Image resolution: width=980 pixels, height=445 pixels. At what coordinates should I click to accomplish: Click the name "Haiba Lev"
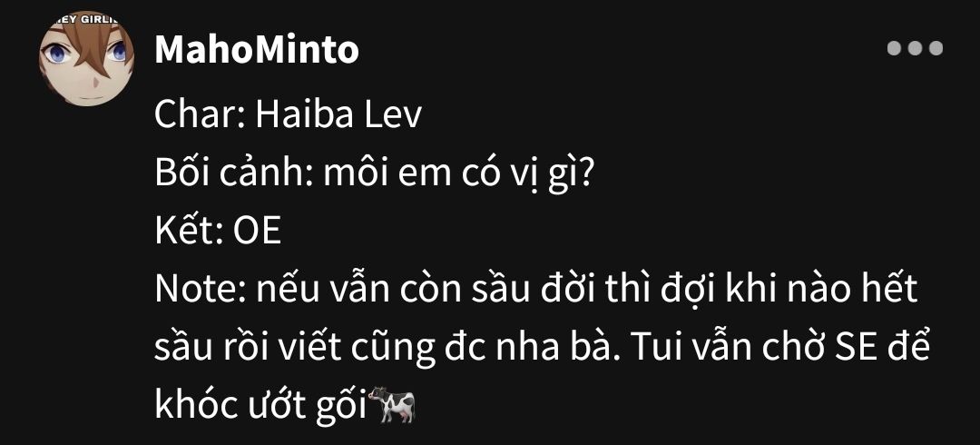[338, 115]
